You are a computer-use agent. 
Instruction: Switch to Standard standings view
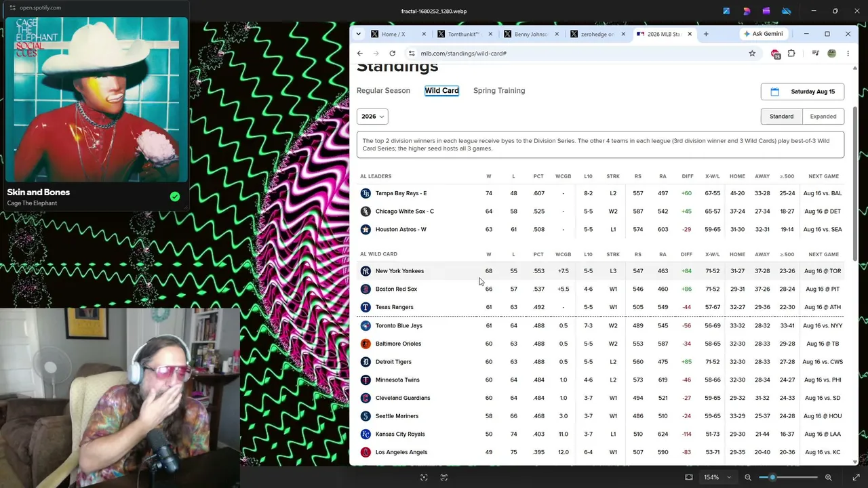pos(781,117)
